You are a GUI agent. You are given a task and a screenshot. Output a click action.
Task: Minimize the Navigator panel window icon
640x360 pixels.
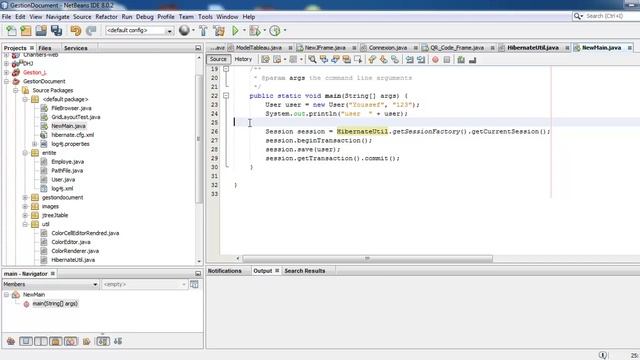click(198, 273)
